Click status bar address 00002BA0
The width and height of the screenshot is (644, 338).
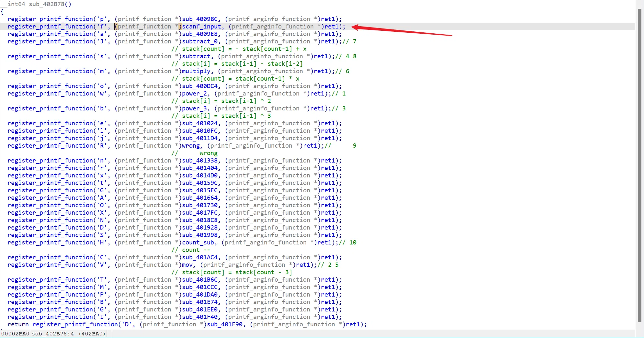pos(15,334)
